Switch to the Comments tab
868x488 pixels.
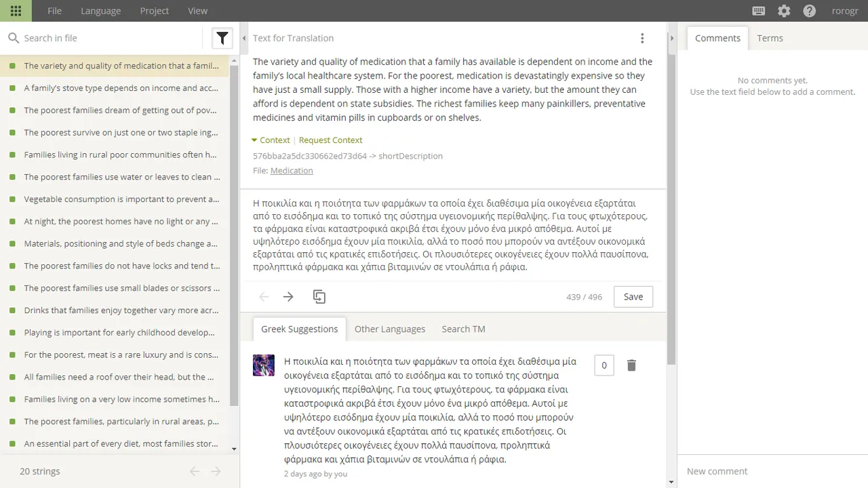717,38
